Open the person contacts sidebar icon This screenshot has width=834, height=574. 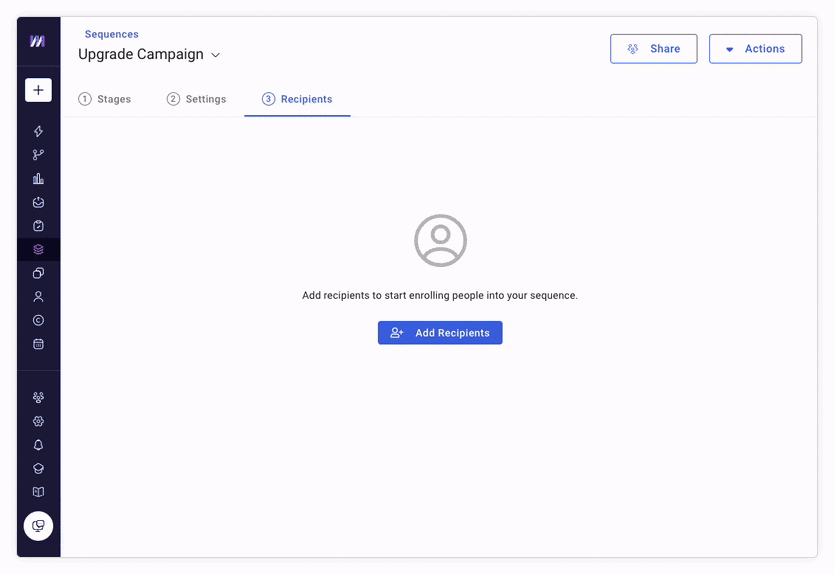coord(38,297)
